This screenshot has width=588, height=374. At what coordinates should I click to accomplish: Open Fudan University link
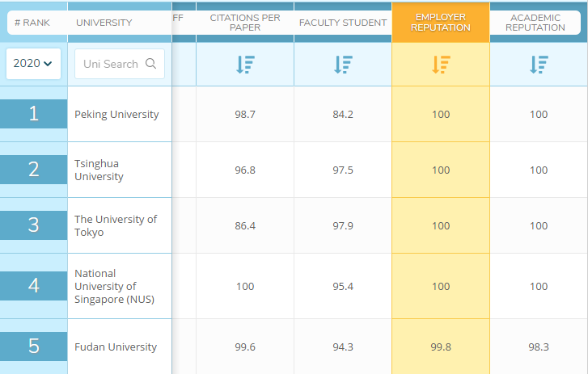click(116, 347)
